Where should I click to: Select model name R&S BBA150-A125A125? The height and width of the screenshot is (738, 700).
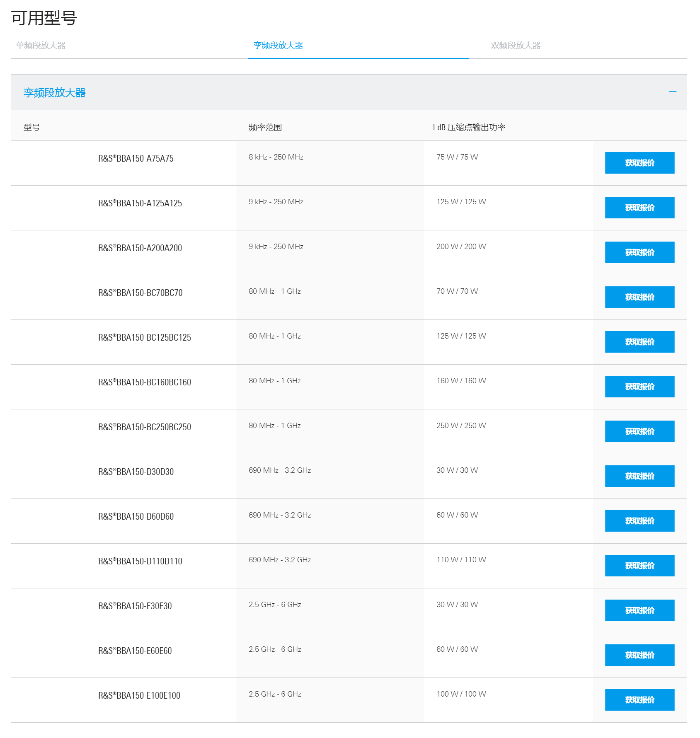[x=140, y=203]
